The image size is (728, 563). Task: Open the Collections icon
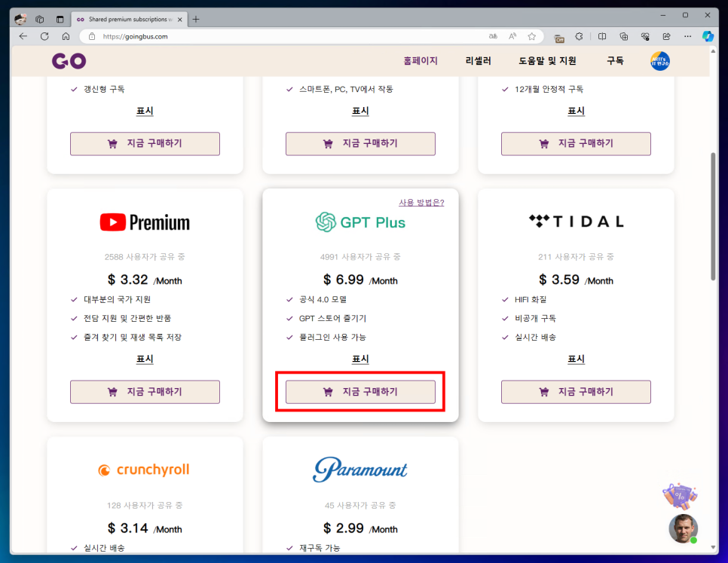(x=623, y=36)
